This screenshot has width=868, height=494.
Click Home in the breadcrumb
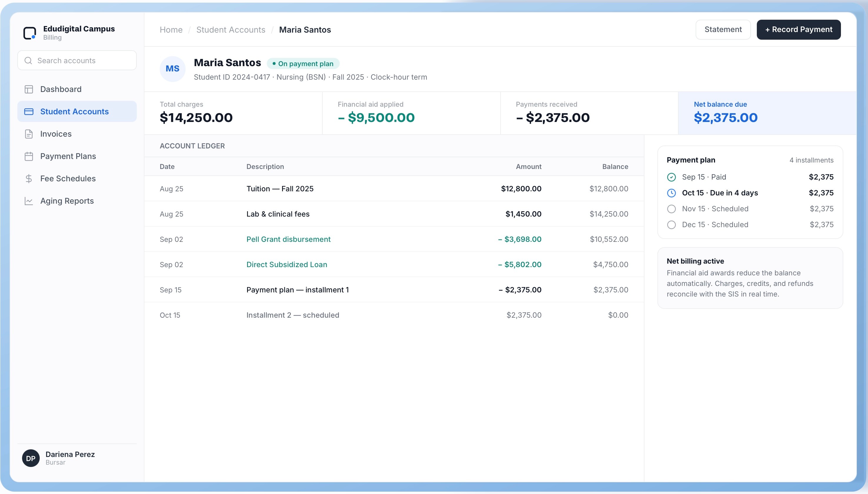coord(171,30)
